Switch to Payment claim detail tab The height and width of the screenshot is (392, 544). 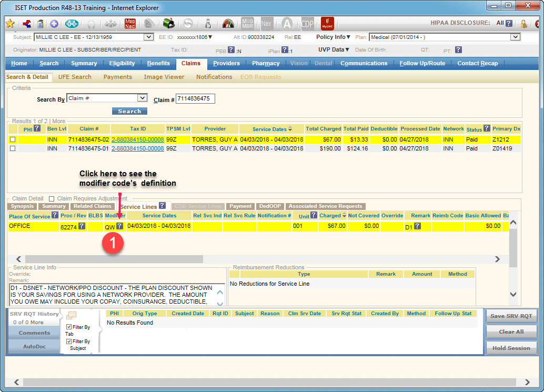click(240, 206)
